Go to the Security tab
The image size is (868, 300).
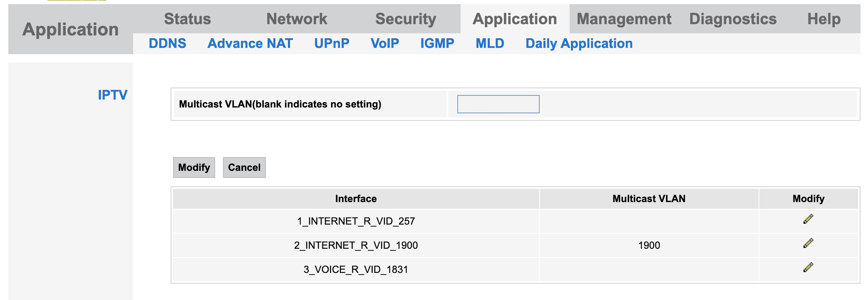point(406,19)
